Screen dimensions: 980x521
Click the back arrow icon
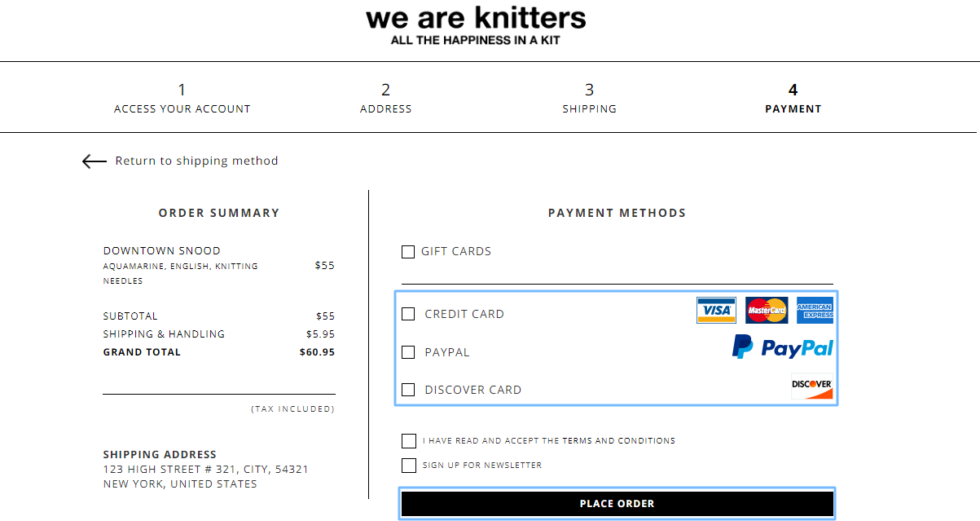94,161
